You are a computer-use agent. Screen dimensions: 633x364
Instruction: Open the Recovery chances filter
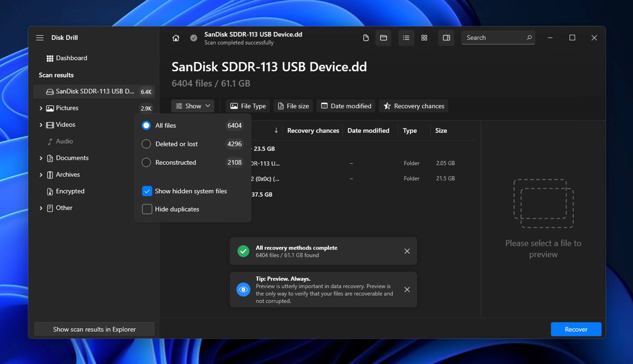tap(414, 106)
